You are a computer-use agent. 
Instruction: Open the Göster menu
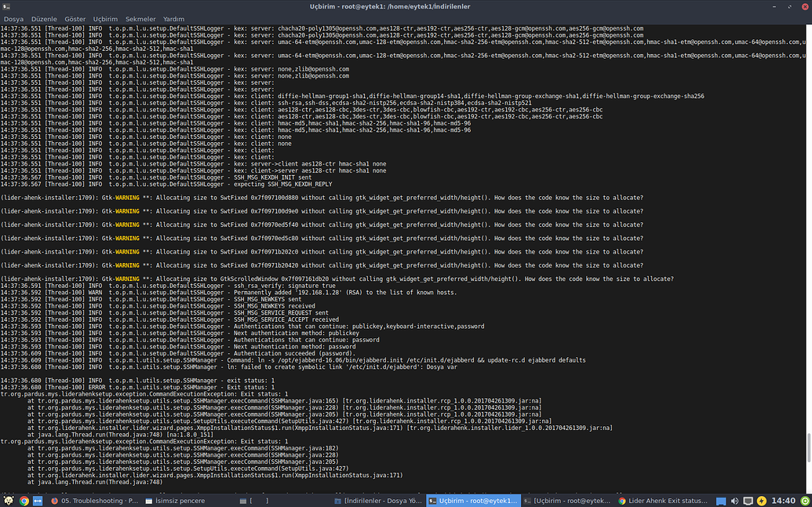pyautogui.click(x=75, y=18)
